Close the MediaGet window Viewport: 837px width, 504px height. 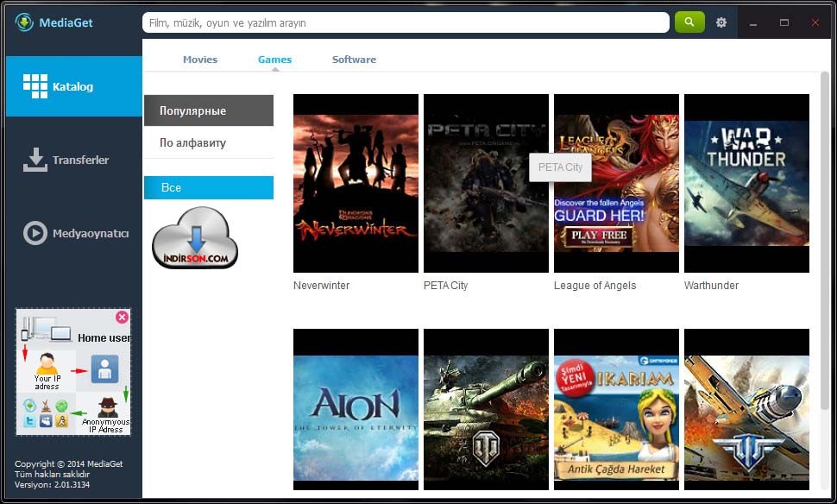[x=815, y=22]
